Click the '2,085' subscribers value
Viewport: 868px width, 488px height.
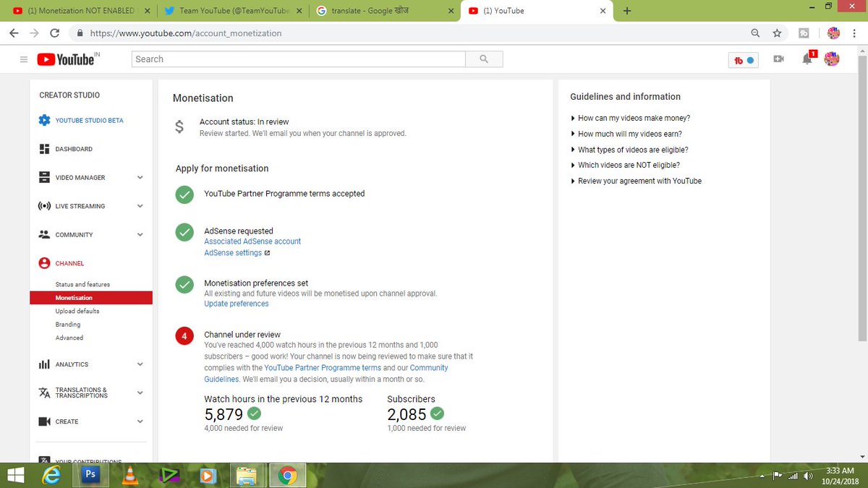click(x=407, y=414)
